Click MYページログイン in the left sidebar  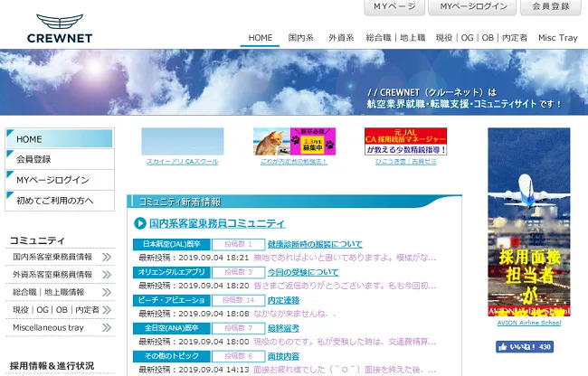[x=60, y=180]
